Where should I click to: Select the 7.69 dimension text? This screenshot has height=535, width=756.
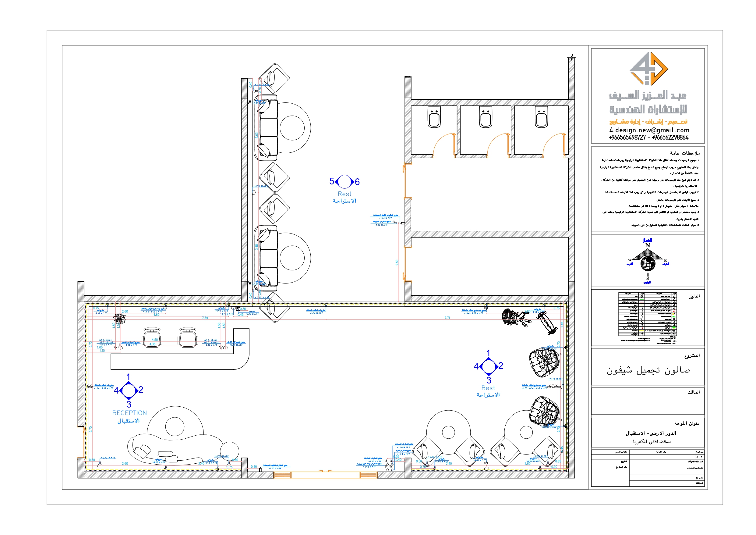[205, 318]
